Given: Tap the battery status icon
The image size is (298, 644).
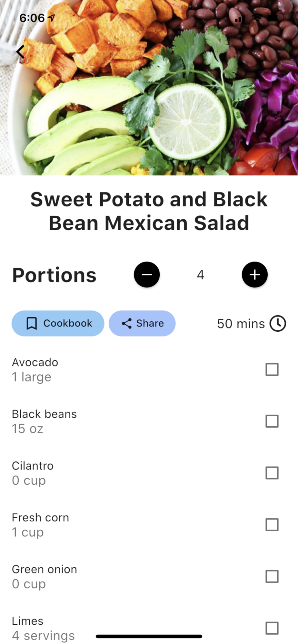Looking at the screenshot, I should [274, 18].
